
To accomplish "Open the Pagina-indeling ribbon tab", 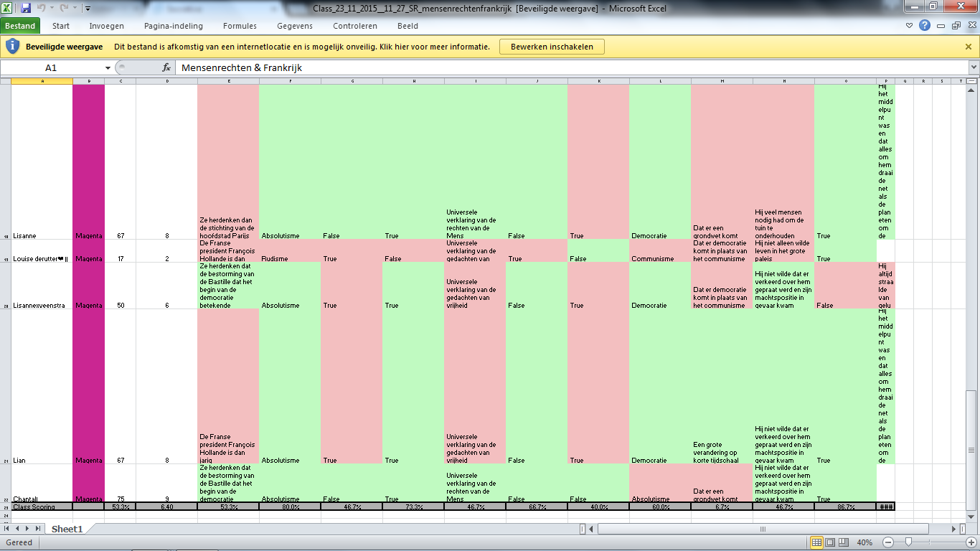I will [174, 27].
